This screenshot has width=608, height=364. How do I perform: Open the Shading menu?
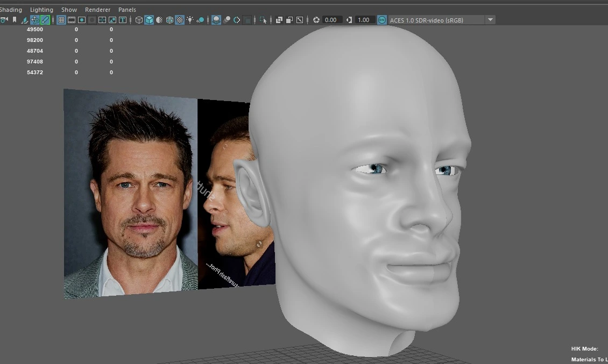11,10
